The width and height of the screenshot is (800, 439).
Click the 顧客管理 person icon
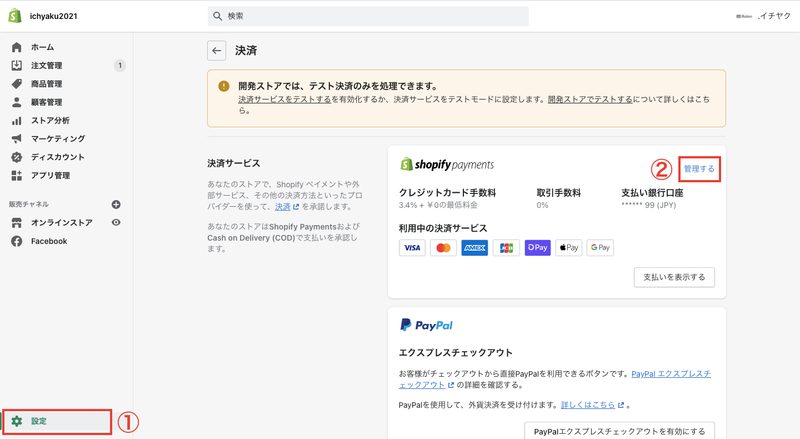16,102
